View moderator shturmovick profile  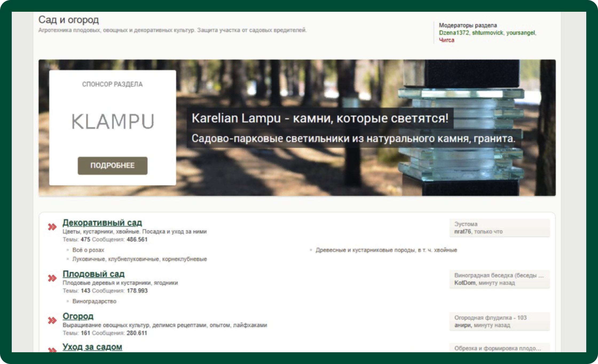[x=487, y=33]
